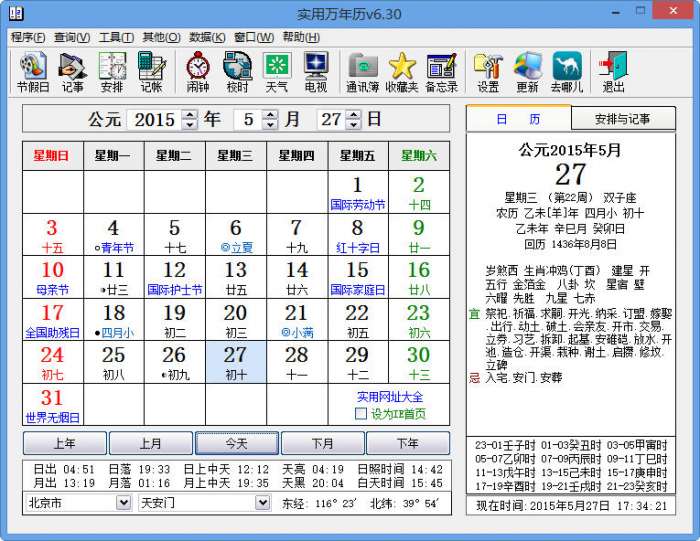Expand the 天安门 location dropdown

[x=263, y=503]
